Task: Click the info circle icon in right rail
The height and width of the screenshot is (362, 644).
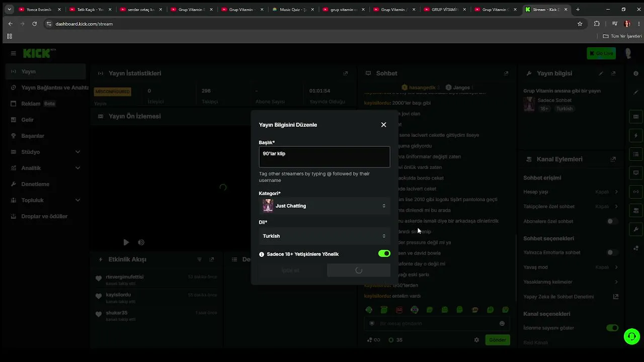Action: [636, 73]
